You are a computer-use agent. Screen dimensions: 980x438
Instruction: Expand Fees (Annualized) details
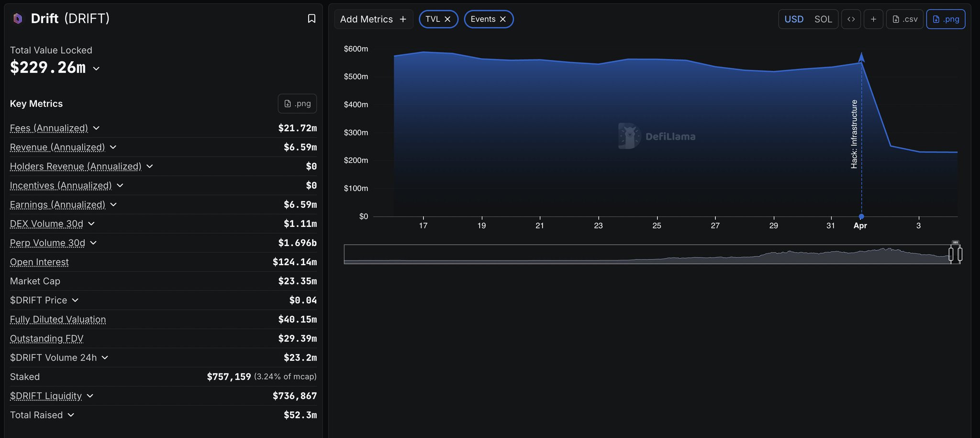point(96,128)
